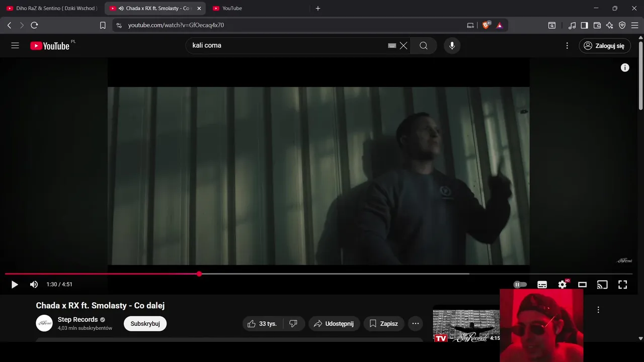Bookmark this page
Image resolution: width=644 pixels, height=362 pixels.
point(103,25)
